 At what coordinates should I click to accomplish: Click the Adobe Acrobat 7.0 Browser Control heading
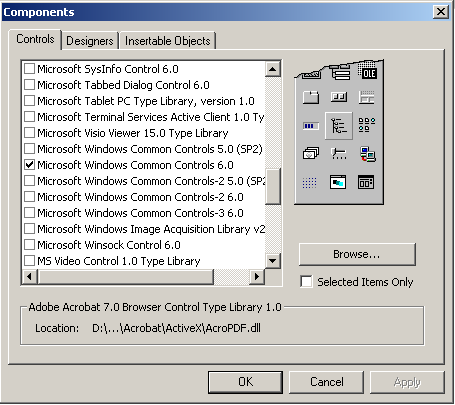[x=155, y=307]
